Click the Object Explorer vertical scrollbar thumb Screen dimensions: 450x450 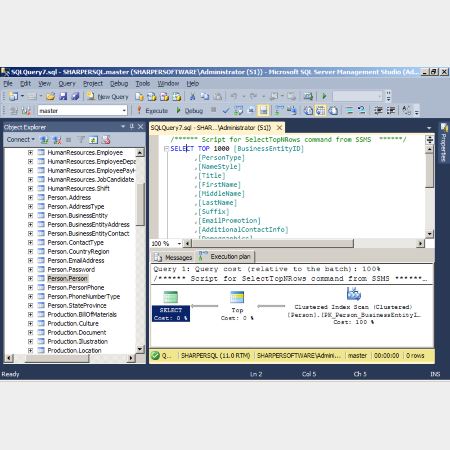[141, 204]
